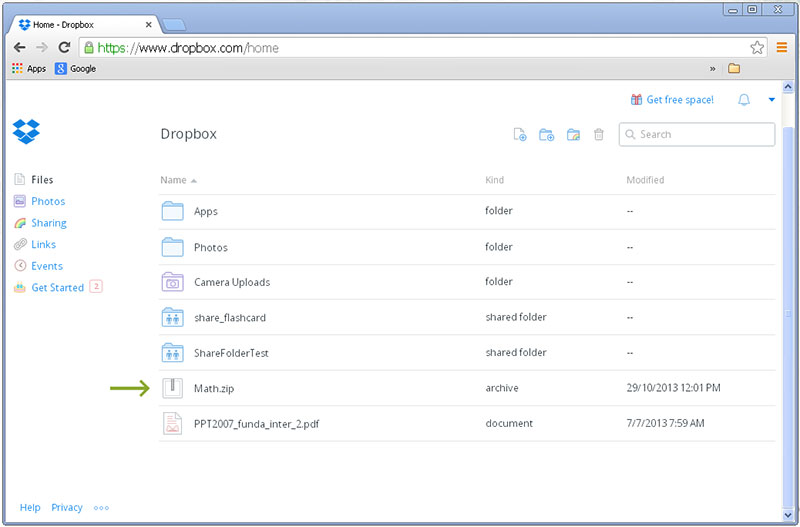This screenshot has height=527, width=800.
Task: Expand bookmarks overflow chevron
Action: tap(713, 69)
